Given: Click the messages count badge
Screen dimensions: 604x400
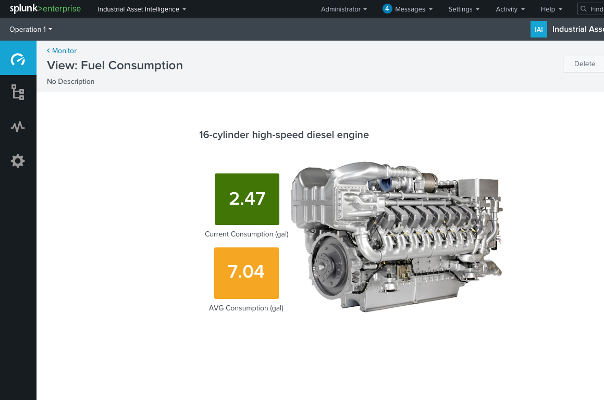Looking at the screenshot, I should tap(387, 9).
